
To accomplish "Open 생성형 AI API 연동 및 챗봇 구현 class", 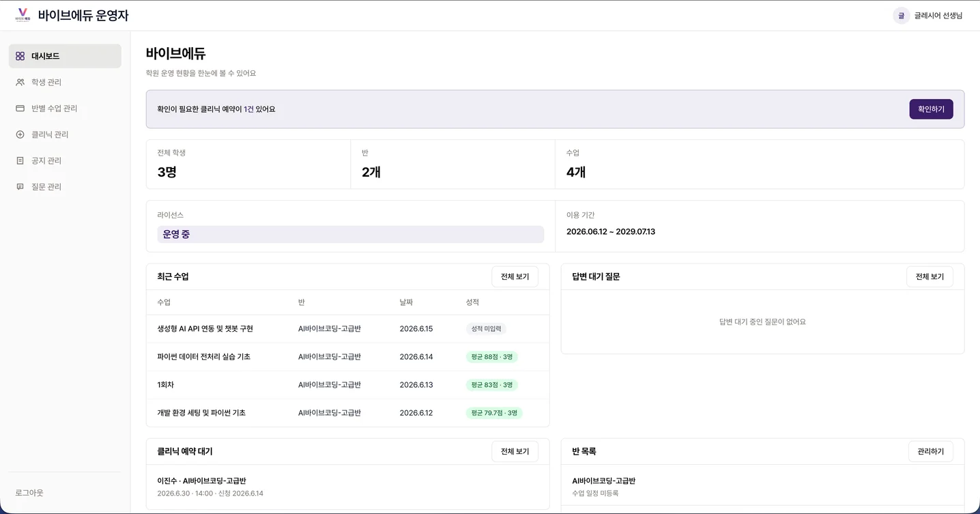I will [205, 328].
